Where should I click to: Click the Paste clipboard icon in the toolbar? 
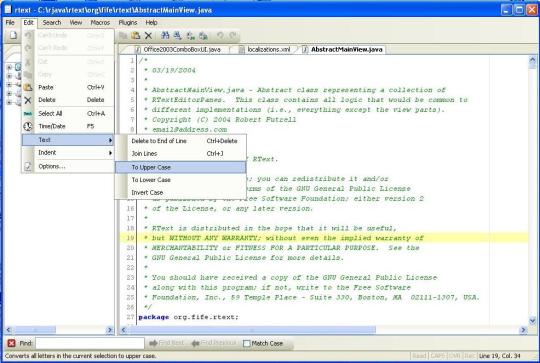click(x=136, y=35)
